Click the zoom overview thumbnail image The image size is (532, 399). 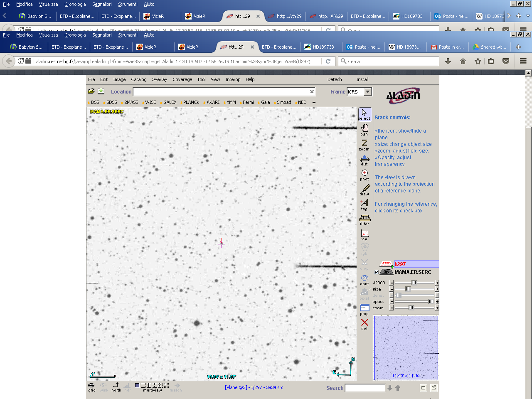[x=406, y=348]
